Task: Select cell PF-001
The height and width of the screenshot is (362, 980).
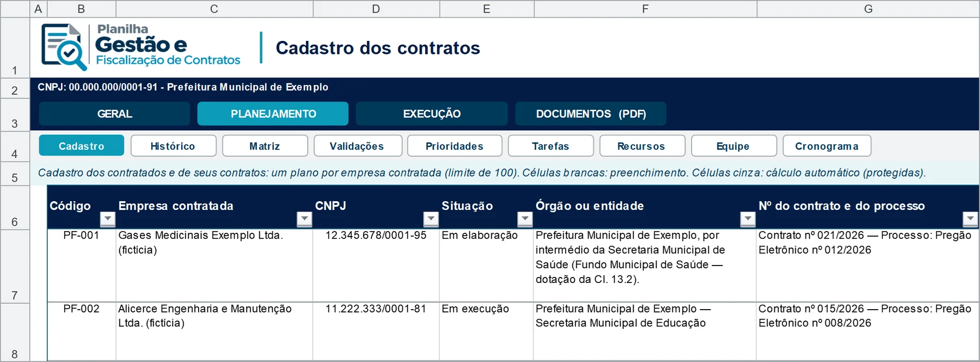Action: coord(82,266)
